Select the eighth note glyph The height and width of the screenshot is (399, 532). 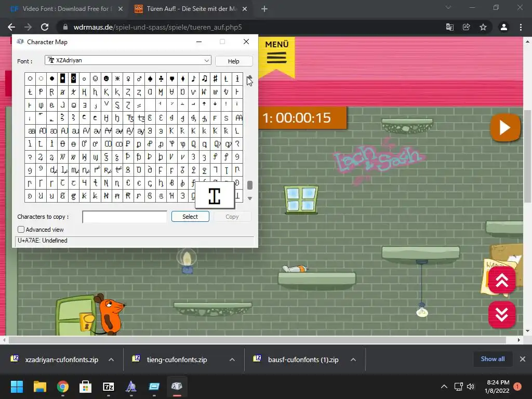(x=193, y=79)
